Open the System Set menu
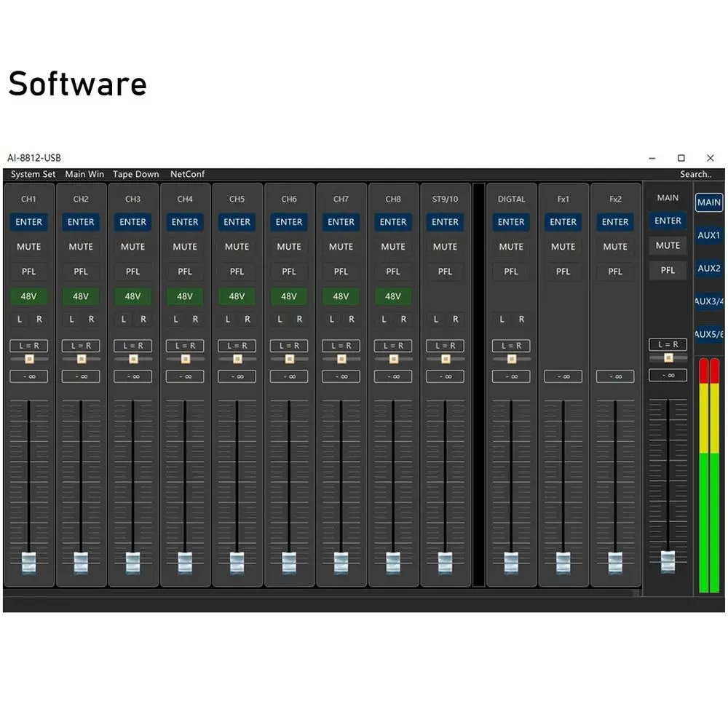 [32, 174]
